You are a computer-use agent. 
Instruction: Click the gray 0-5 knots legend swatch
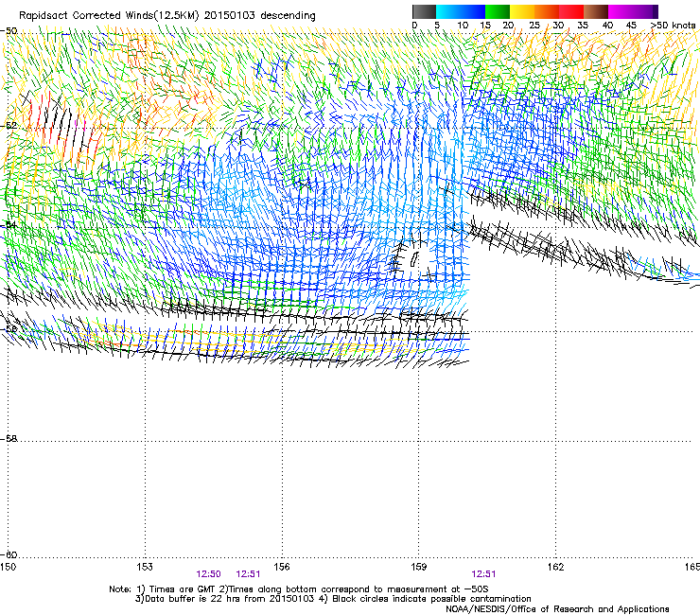(x=424, y=11)
